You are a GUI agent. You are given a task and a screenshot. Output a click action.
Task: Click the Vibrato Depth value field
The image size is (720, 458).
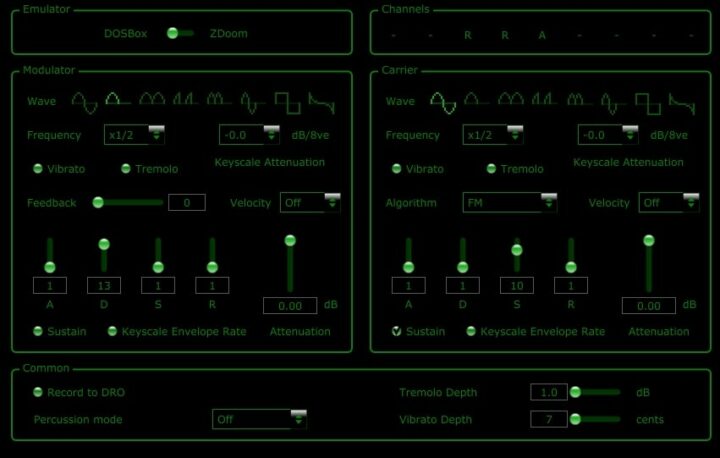(x=549, y=419)
